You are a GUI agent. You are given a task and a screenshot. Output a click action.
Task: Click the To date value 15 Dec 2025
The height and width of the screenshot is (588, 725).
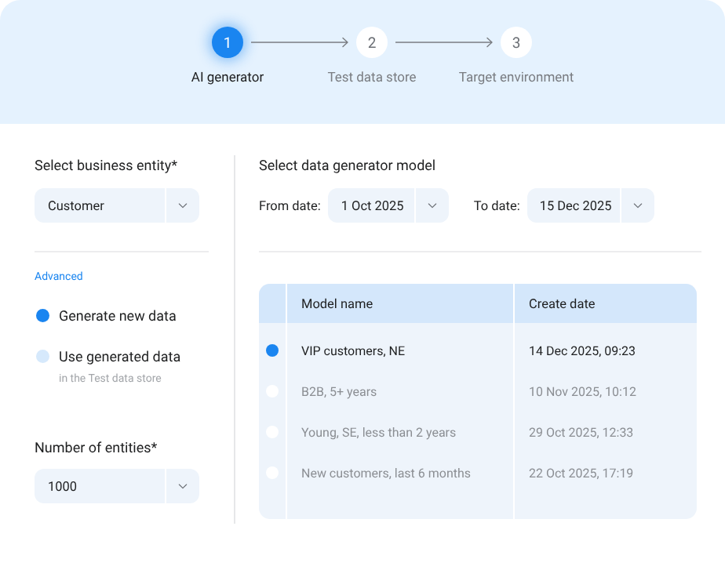pos(574,205)
